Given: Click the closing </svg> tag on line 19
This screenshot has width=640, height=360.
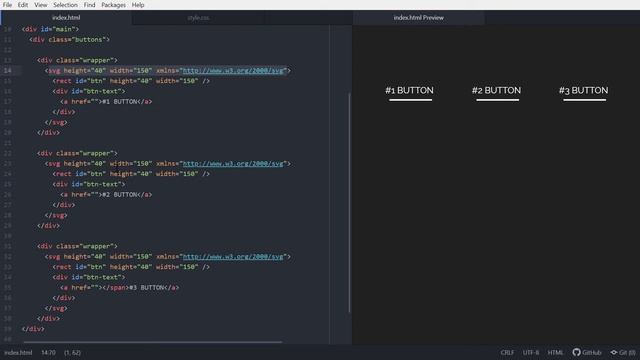Looking at the screenshot, I should (x=56, y=122).
